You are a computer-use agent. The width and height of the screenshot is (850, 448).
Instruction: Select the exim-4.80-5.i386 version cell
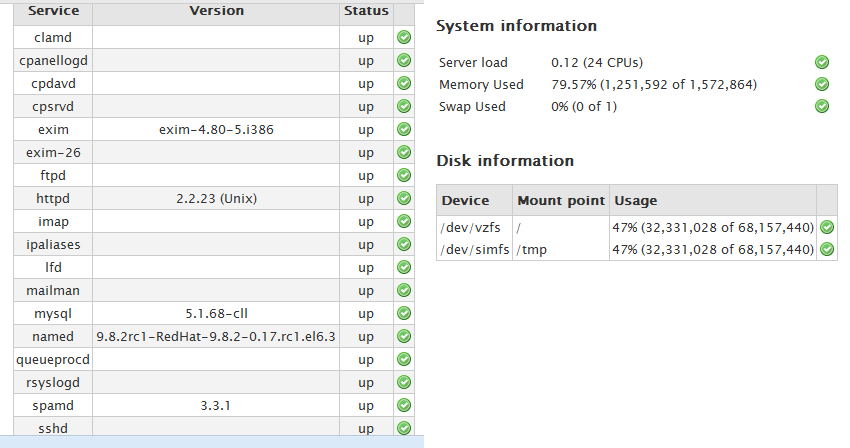pyautogui.click(x=216, y=129)
